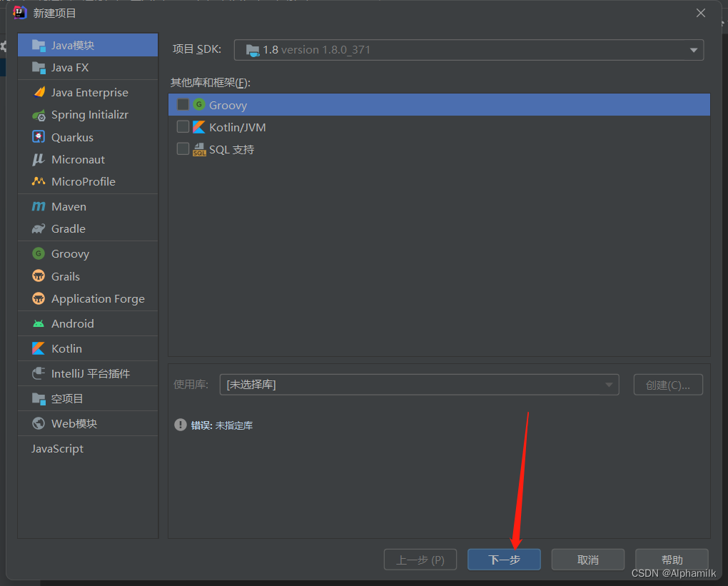Check the SQL 支持 checkbox

183,149
